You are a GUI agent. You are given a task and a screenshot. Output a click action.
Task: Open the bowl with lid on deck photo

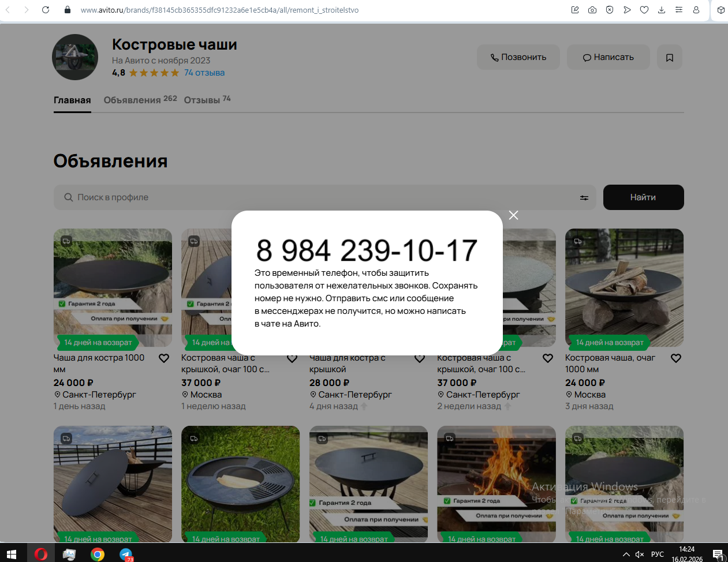pyautogui.click(x=113, y=484)
